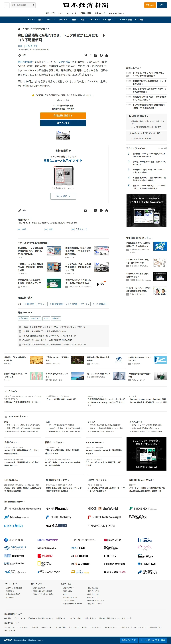Expand 経済 navigation dropdown
Image resolution: width=171 pixels, height=644 pixels.
click(75, 19)
